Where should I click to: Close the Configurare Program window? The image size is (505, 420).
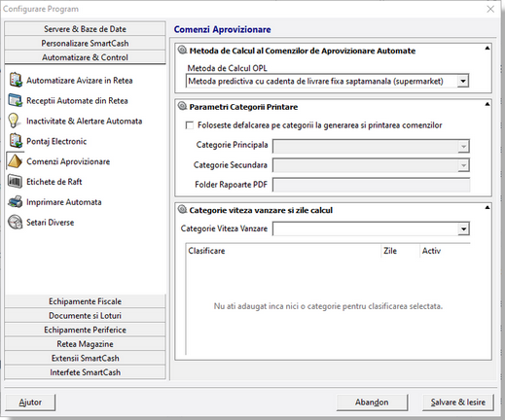pyautogui.click(x=490, y=9)
